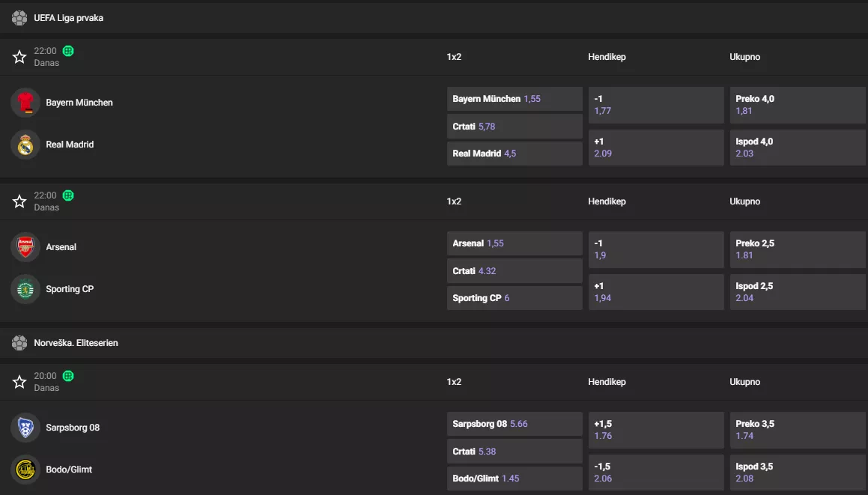
Task: Click the Arsenal club logo
Action: pos(25,247)
